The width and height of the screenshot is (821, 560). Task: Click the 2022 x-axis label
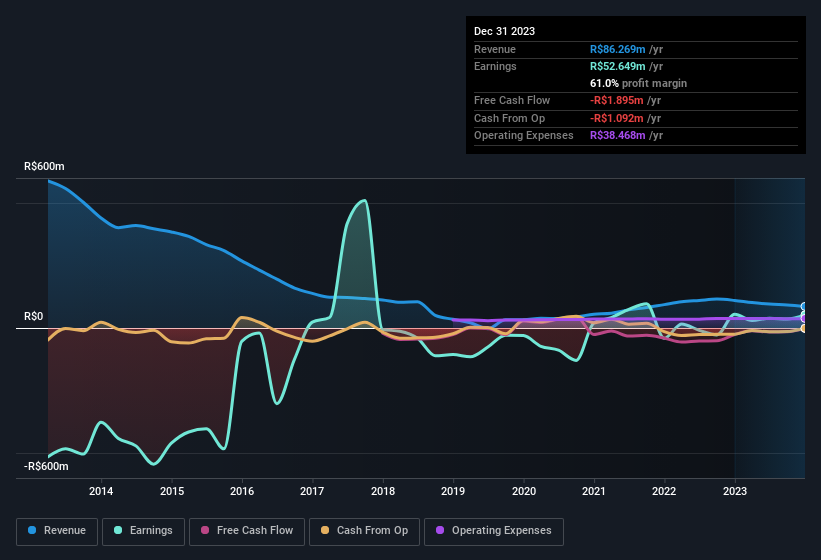click(x=664, y=491)
